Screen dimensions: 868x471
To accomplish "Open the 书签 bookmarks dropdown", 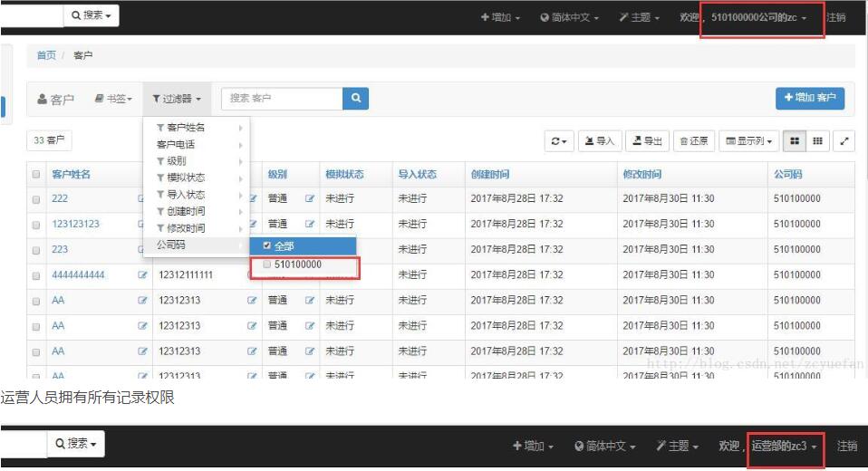I will [x=113, y=99].
